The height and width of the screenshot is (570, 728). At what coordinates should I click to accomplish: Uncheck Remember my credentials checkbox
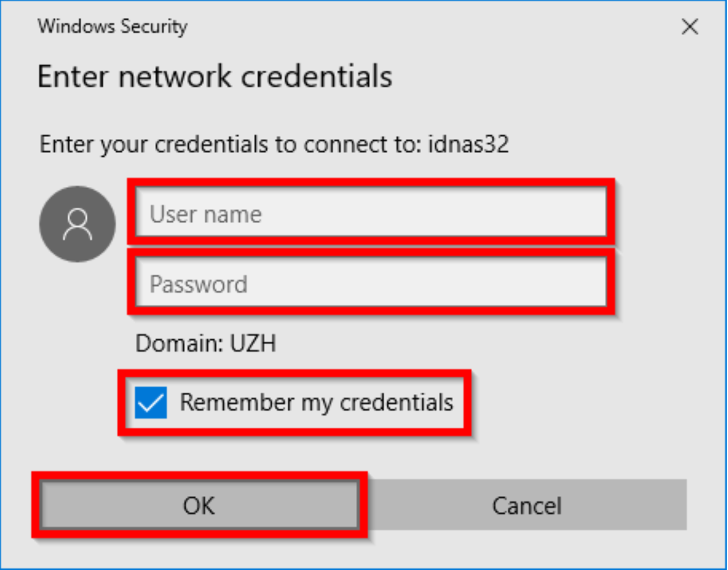151,403
